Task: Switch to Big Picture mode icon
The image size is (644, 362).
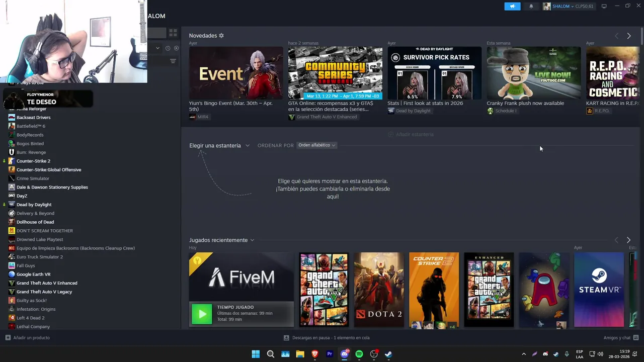Action: pyautogui.click(x=604, y=6)
